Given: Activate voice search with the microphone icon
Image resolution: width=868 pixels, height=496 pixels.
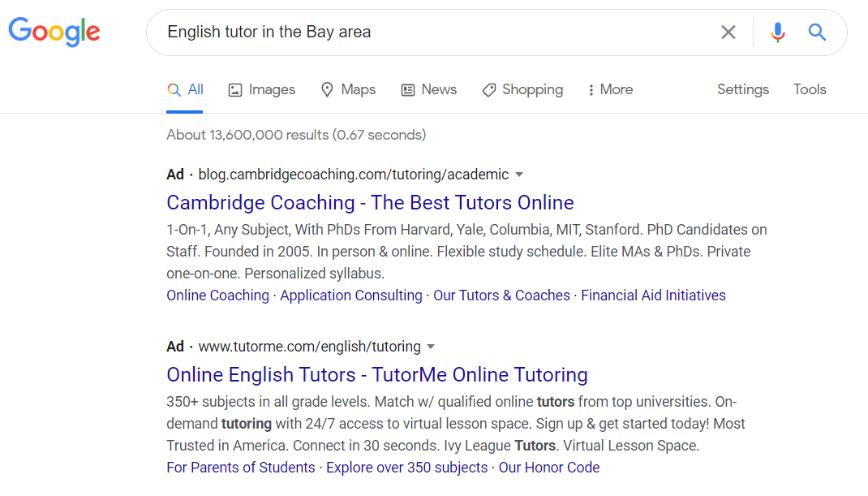Looking at the screenshot, I should 777,32.
